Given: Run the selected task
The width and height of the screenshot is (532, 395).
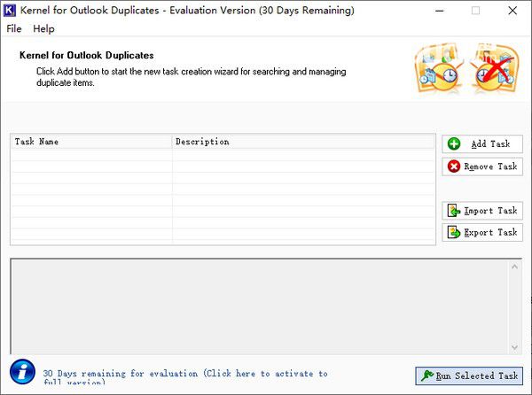Looking at the screenshot, I should [x=469, y=376].
